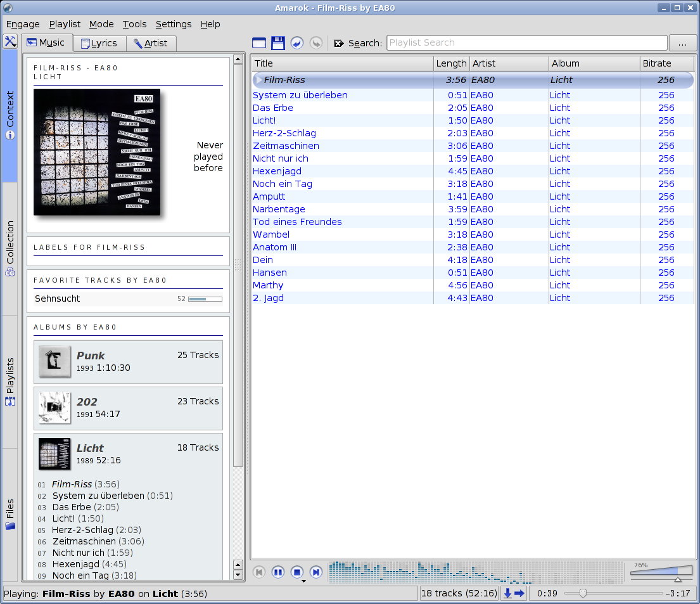Stop playback with the stop button
The height and width of the screenshot is (604, 700).
click(x=297, y=572)
